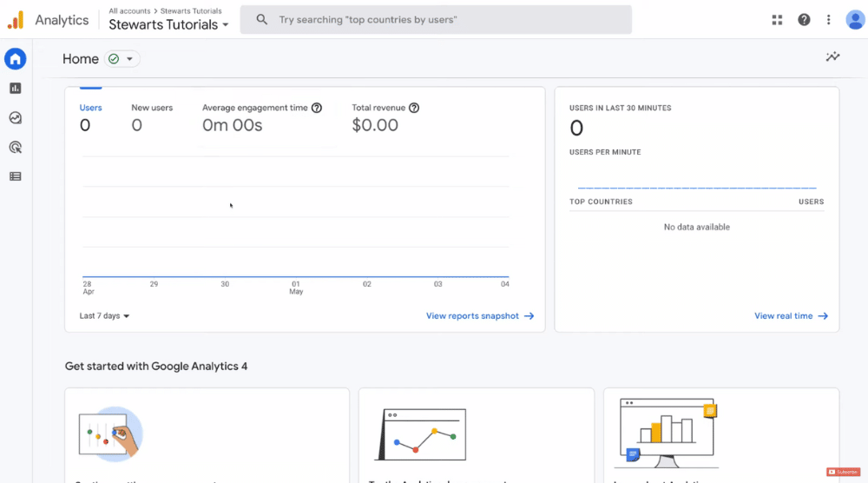Image resolution: width=868 pixels, height=483 pixels.
Task: Select the New users metric tab
Action: [x=152, y=117]
